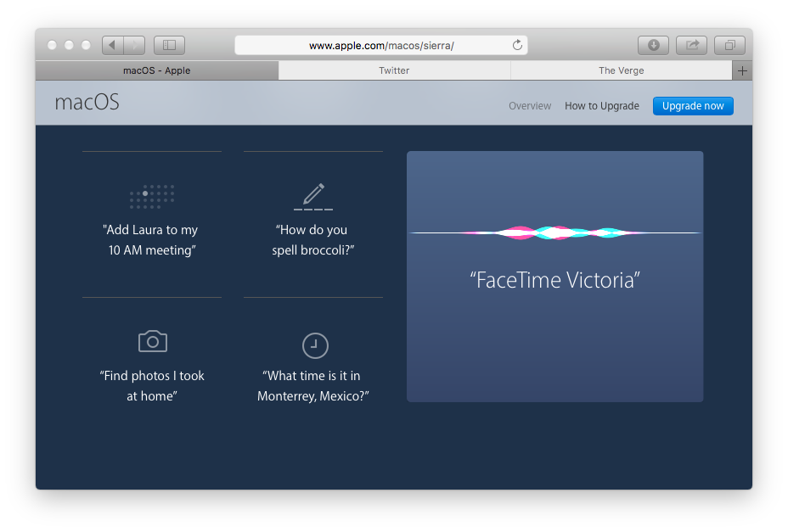
Task: Switch to the macOS - Apple tab
Action: 157,70
